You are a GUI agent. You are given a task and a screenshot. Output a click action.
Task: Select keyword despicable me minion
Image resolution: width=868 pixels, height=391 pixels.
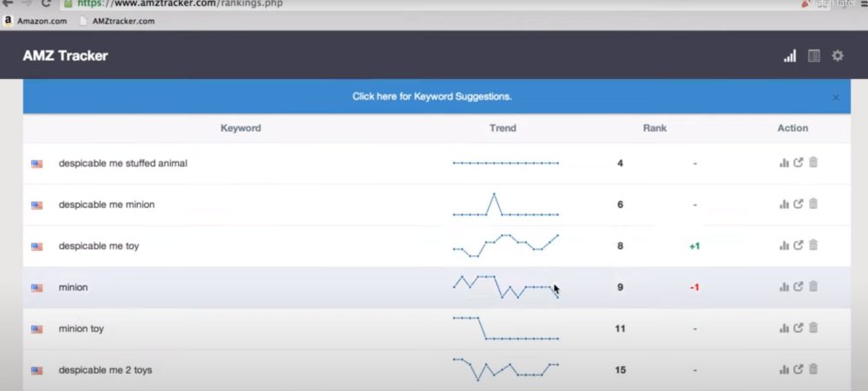(107, 205)
